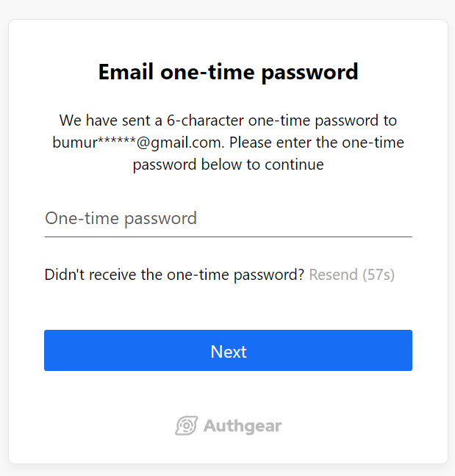This screenshot has height=476, width=455.
Task: Click the Authgear wordmark text
Action: point(243,426)
